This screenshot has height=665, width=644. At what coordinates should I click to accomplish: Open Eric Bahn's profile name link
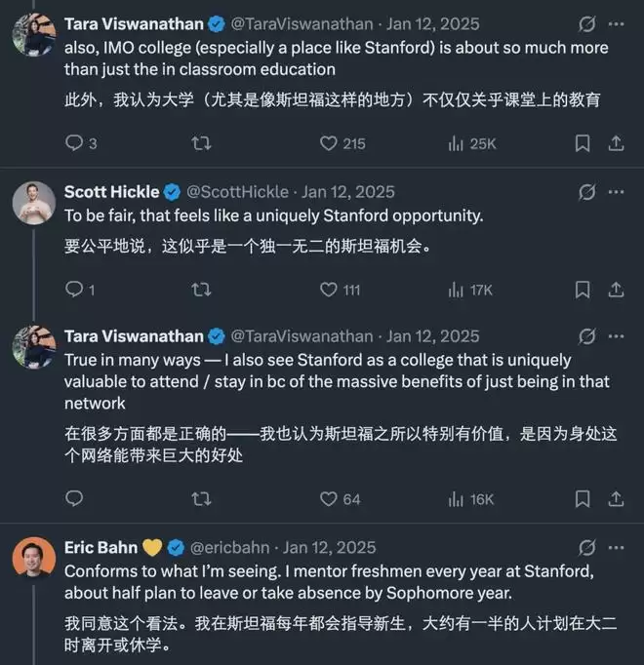tap(100, 547)
